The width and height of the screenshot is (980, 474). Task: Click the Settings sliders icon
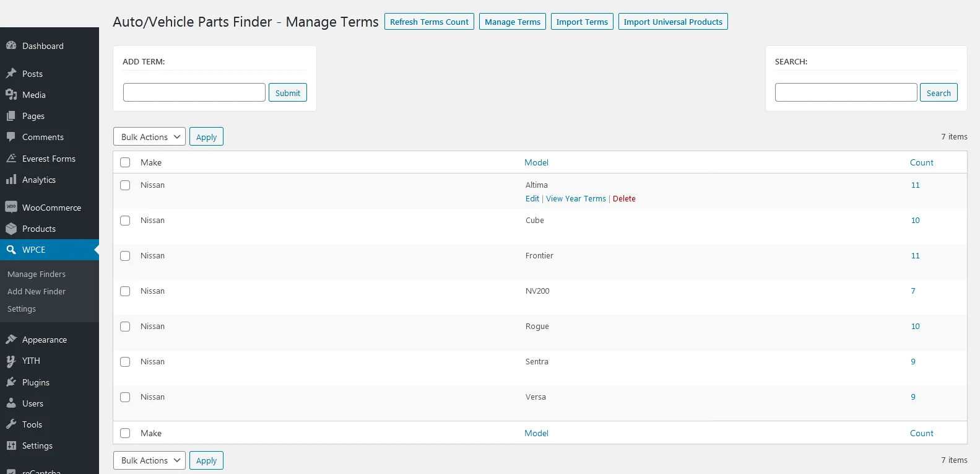[11, 445]
